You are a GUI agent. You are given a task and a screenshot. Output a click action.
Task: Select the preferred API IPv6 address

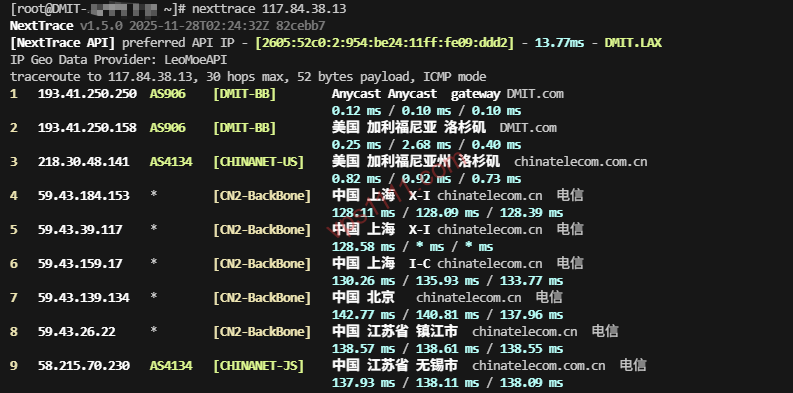pyautogui.click(x=384, y=43)
